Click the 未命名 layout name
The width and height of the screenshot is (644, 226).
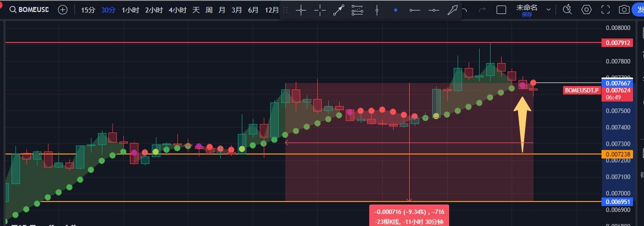point(527,7)
